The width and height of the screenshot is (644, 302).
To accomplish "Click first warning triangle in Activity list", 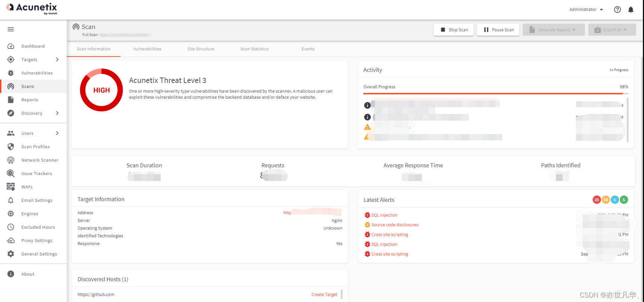I will pos(367,127).
